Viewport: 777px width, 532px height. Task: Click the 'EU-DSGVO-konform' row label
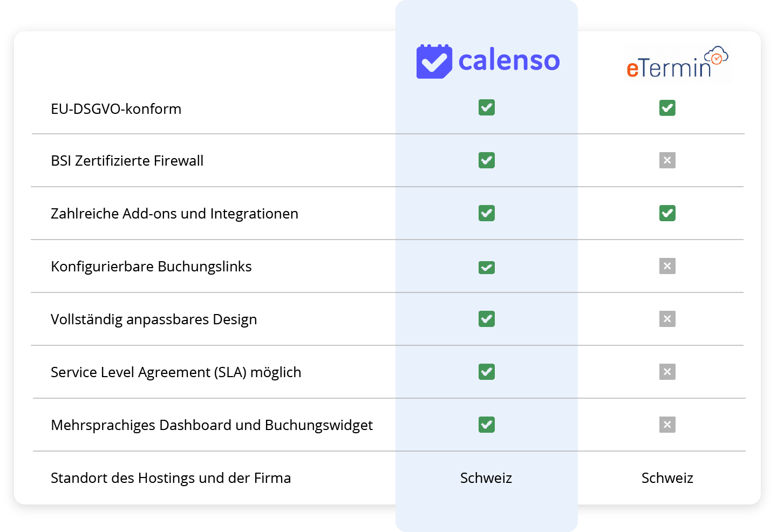pos(116,109)
